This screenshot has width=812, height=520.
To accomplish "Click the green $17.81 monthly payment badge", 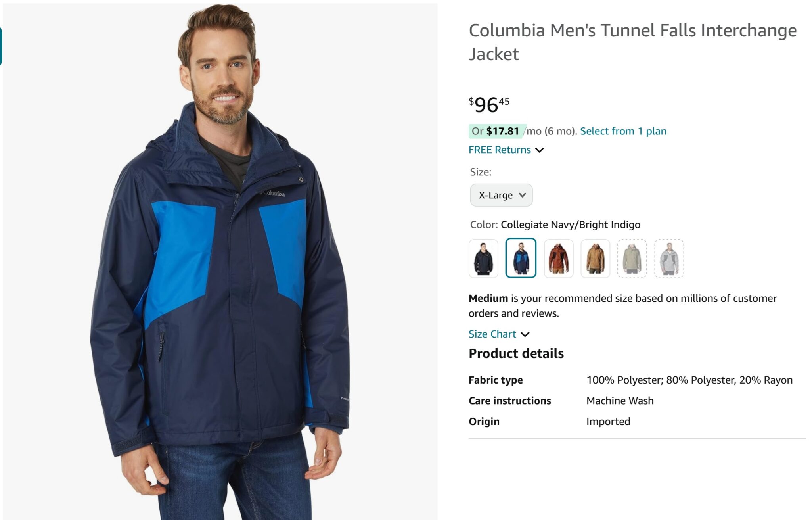I will [497, 131].
